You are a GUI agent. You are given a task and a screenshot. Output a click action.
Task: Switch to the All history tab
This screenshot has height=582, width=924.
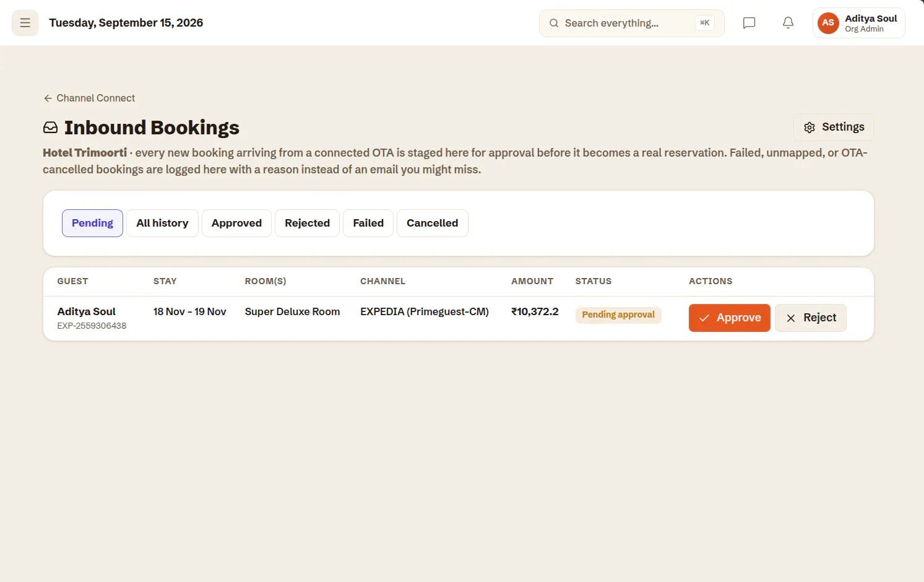click(x=162, y=223)
